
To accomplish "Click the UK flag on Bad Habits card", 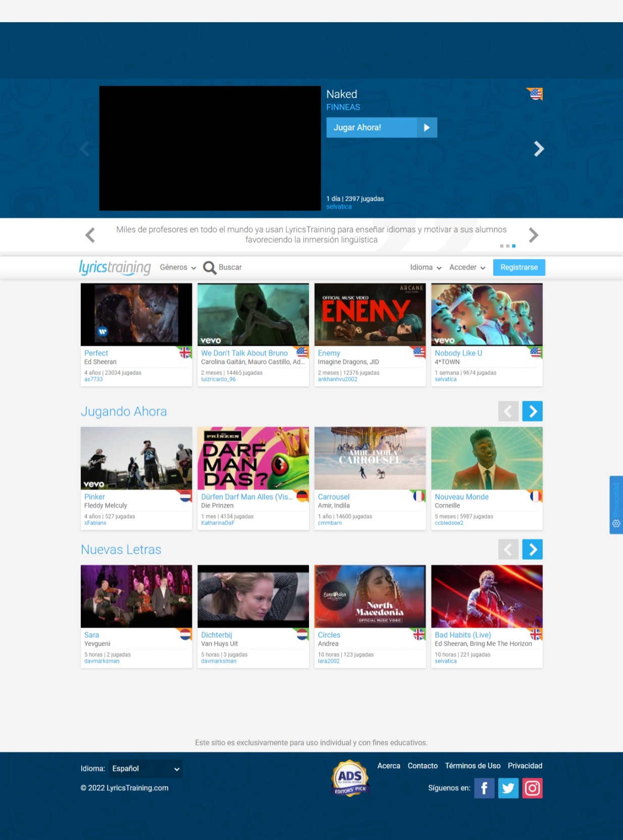I will (536, 635).
